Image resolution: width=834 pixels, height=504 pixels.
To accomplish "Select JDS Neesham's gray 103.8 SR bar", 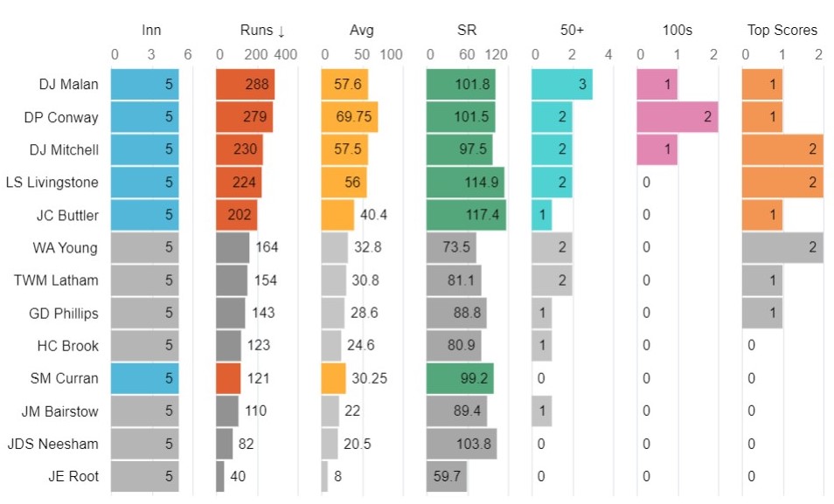I will (462, 444).
